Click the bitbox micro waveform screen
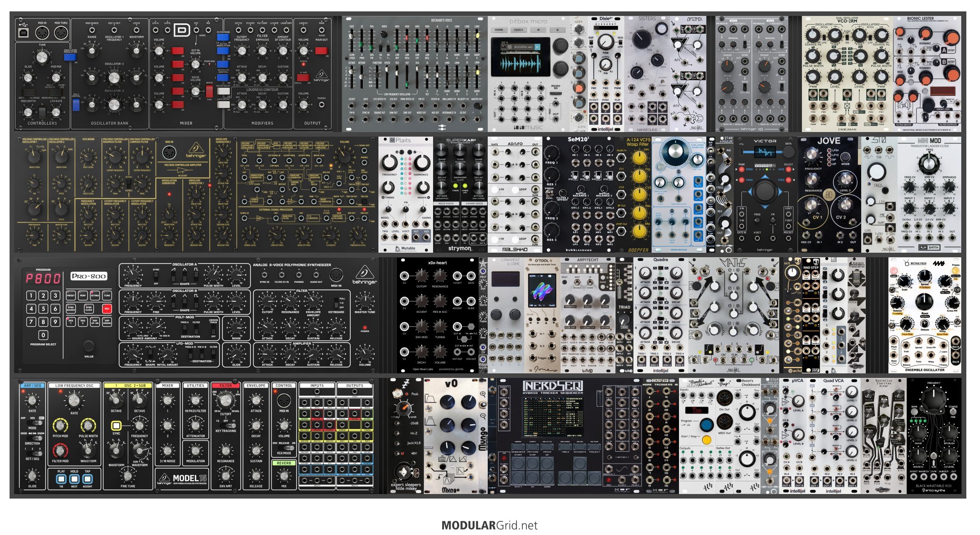 [520, 57]
